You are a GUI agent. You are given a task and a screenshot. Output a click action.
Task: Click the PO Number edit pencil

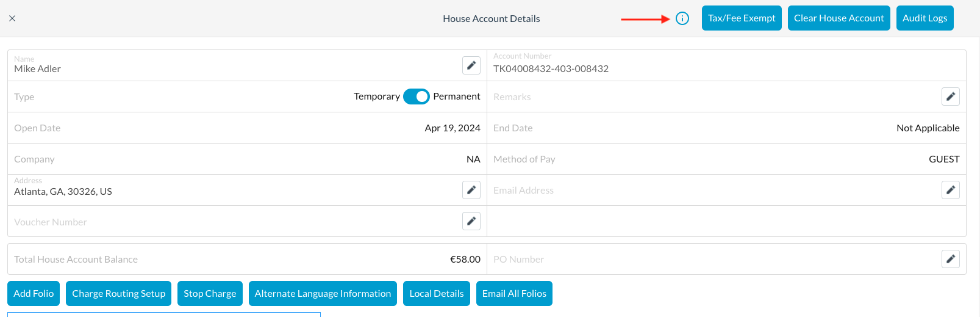click(950, 259)
